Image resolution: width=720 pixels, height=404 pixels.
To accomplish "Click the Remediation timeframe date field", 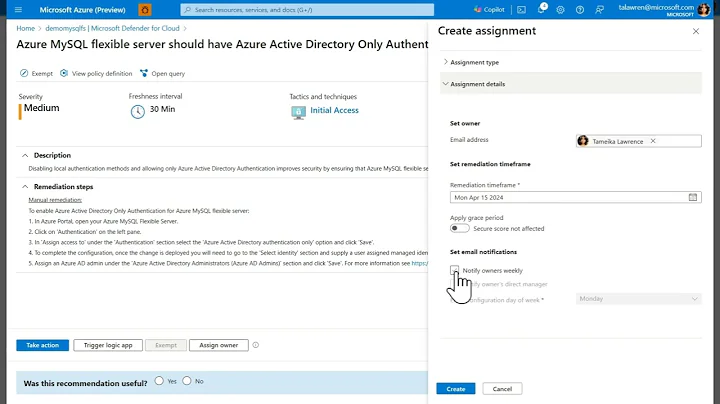I will point(575,197).
